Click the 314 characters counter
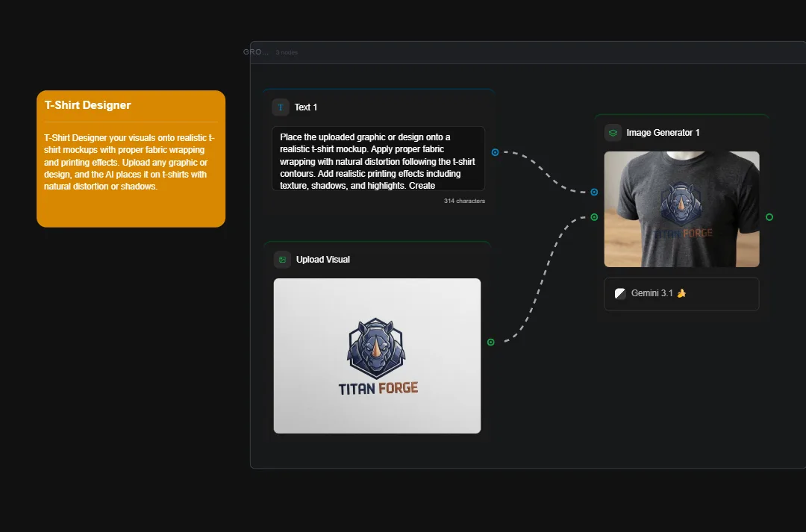 coord(463,200)
